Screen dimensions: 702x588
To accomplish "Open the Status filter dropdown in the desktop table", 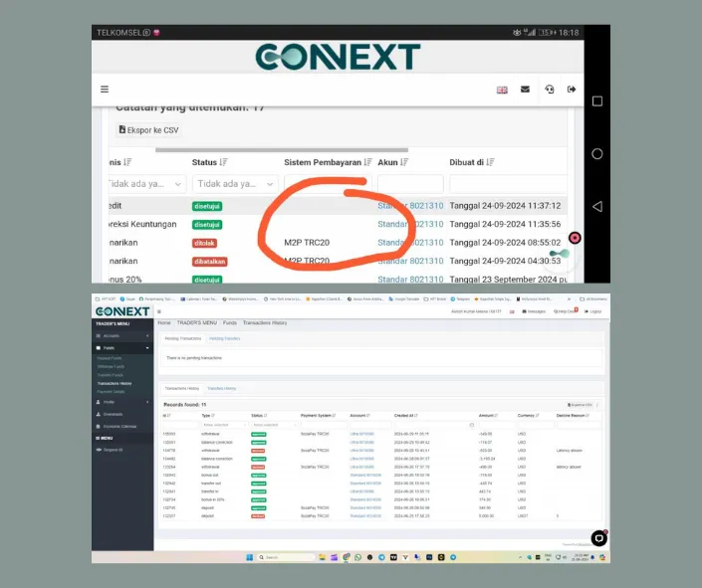I will click(274, 425).
